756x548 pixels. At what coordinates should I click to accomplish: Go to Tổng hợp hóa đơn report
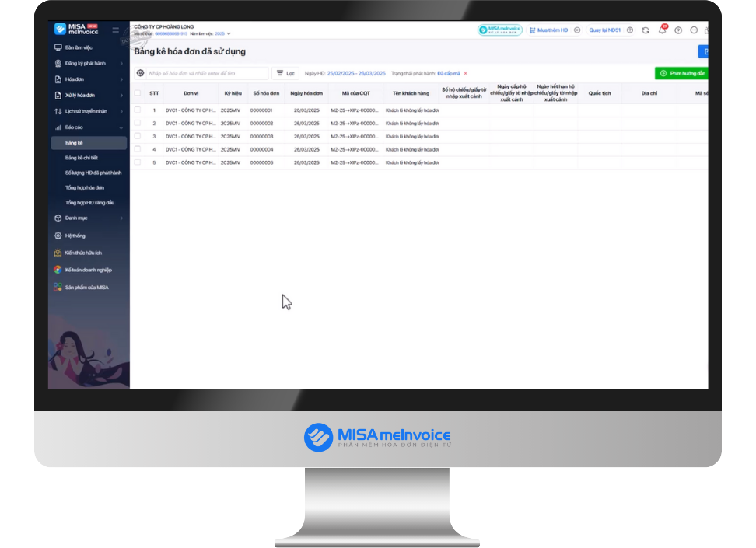click(x=85, y=187)
